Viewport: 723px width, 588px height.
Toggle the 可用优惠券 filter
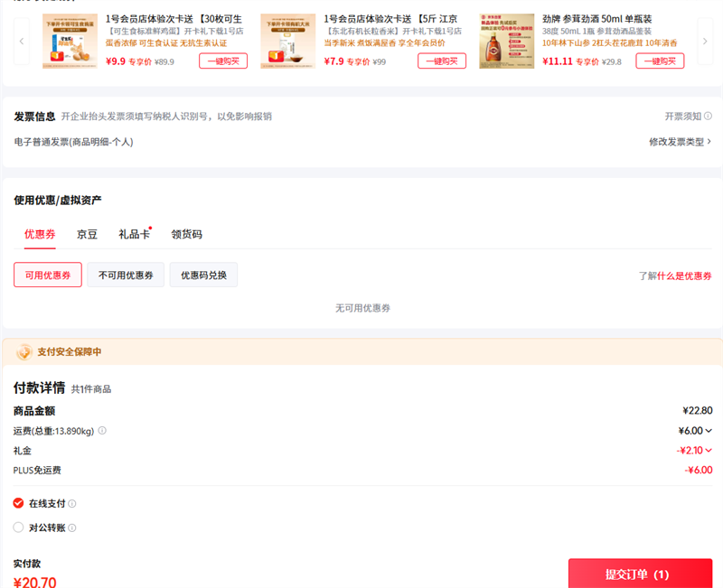[x=48, y=275]
